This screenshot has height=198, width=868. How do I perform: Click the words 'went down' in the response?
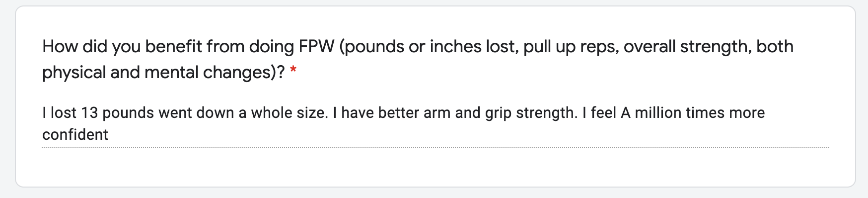click(x=196, y=113)
